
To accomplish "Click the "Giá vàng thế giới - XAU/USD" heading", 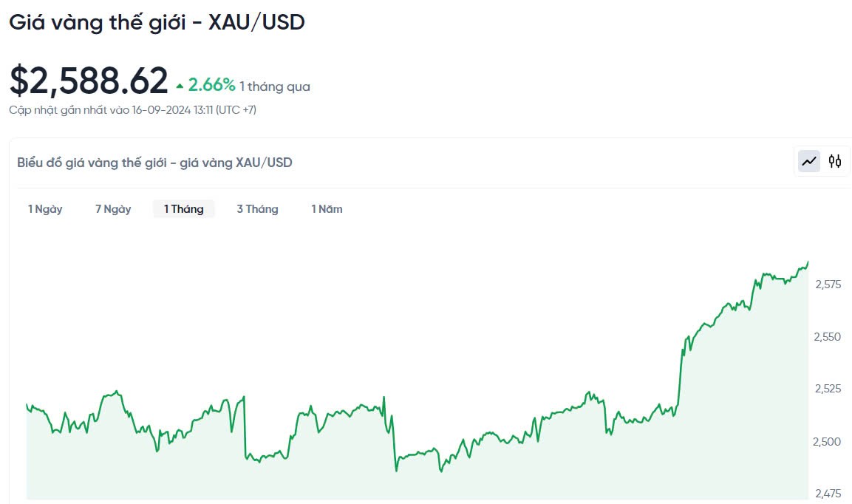I will coord(157,22).
